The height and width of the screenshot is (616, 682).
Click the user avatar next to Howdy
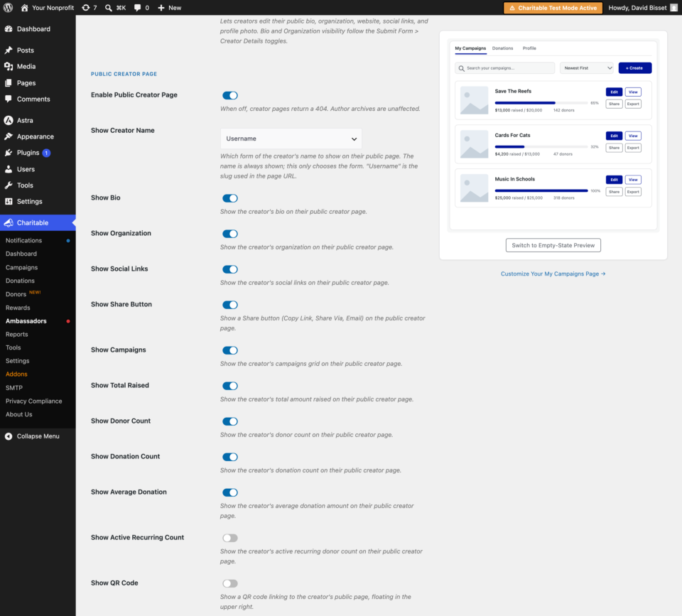click(673, 7)
